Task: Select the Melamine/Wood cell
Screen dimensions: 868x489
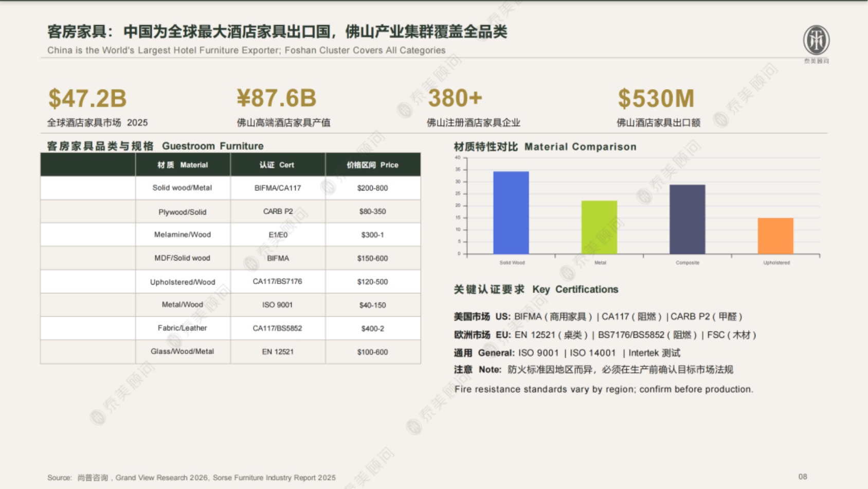Action: click(182, 235)
